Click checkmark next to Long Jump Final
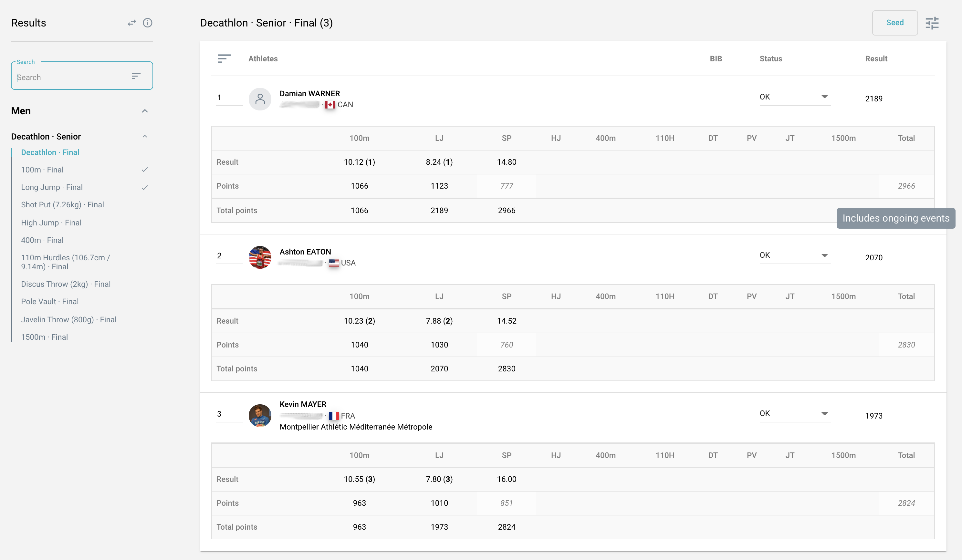Viewport: 962px width, 560px height. pos(145,187)
